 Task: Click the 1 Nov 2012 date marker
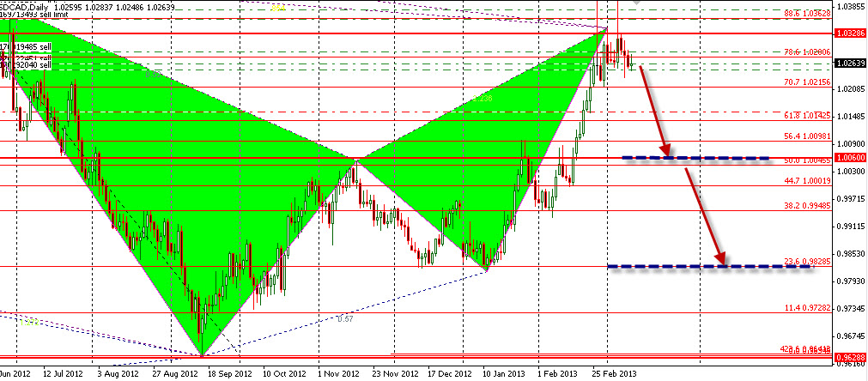337,374
